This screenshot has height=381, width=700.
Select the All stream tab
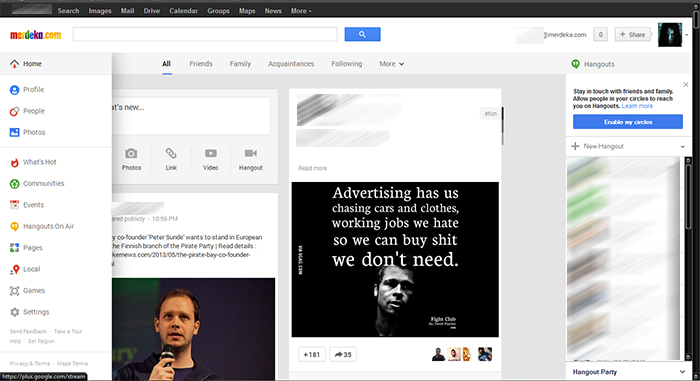(167, 64)
